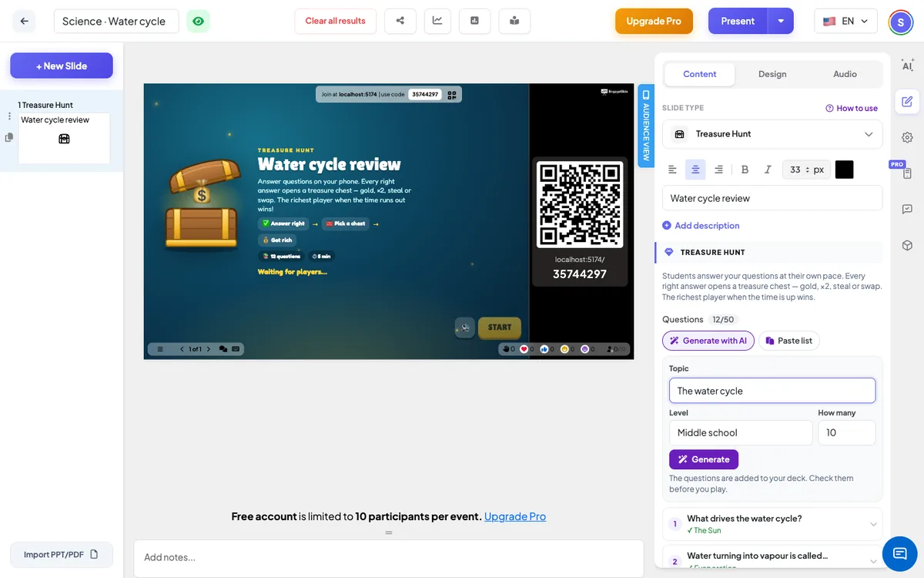This screenshot has width=924, height=578.
Task: Click the Paste list button
Action: 789,341
